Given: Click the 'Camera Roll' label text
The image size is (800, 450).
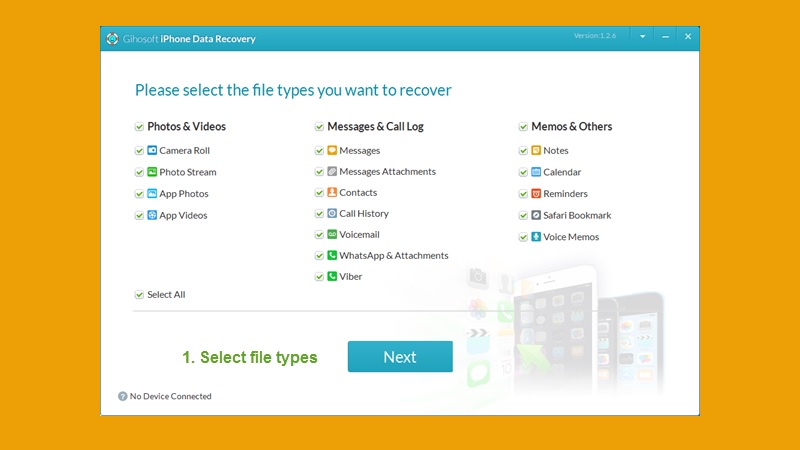Looking at the screenshot, I should click(184, 151).
